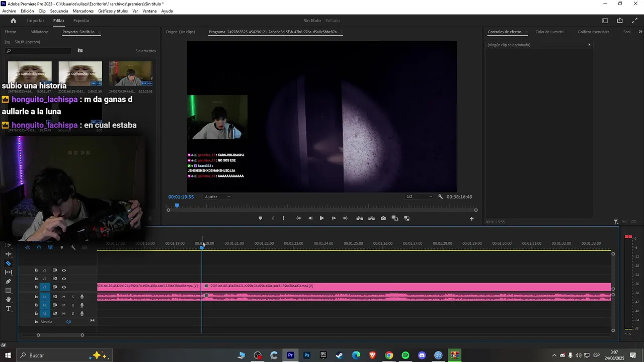Open the Ajustar zoom level dropdown

(x=218, y=197)
